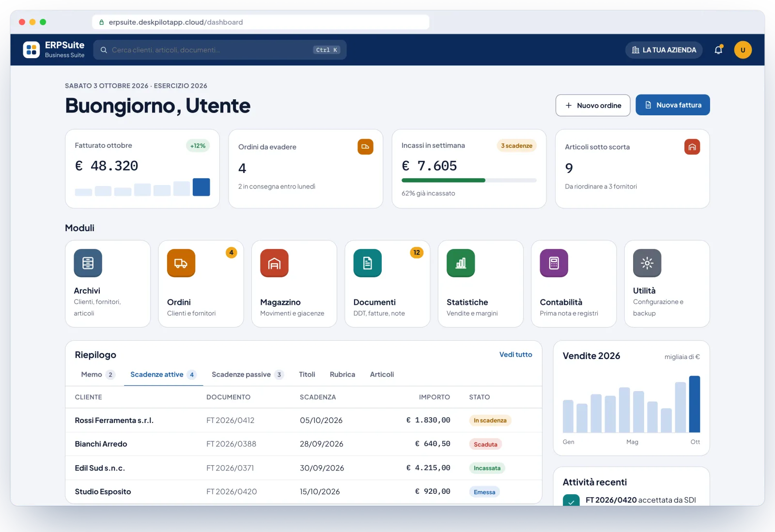Open the Rubrica tab
Viewport: 775px width, 532px height.
(342, 375)
